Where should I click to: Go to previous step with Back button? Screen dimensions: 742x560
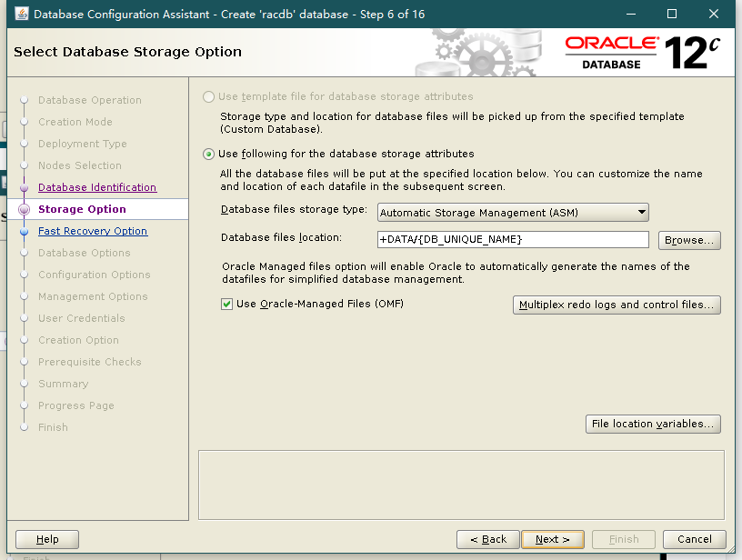(488, 539)
